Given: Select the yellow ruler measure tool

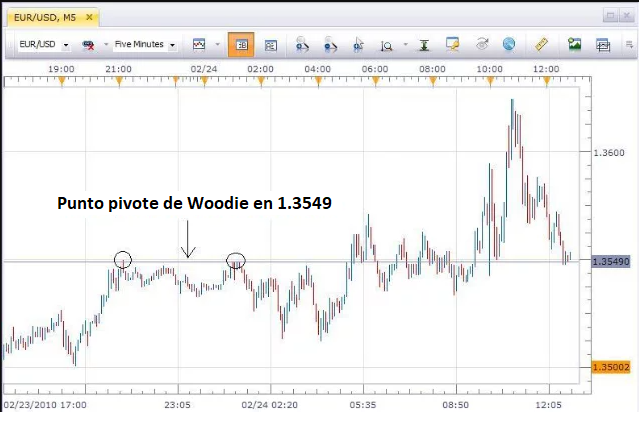Looking at the screenshot, I should click(x=541, y=44).
